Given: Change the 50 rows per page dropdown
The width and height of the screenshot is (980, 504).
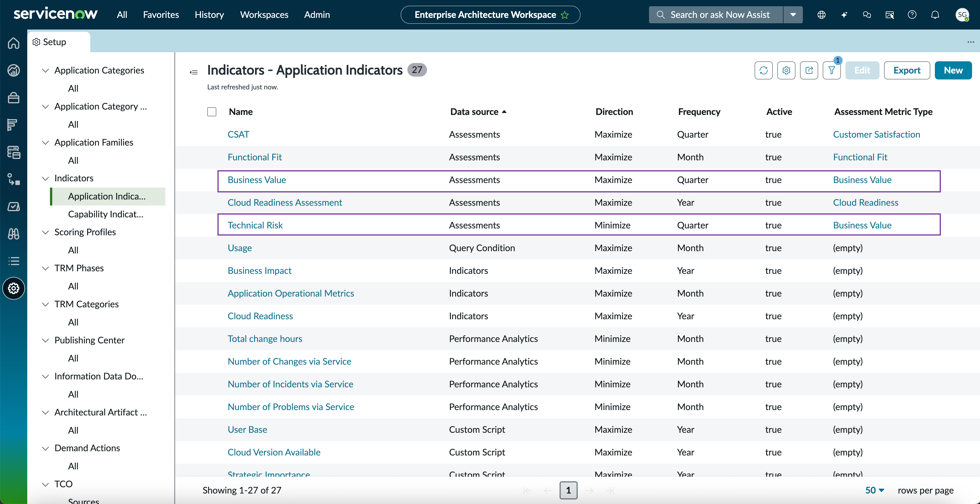Looking at the screenshot, I should tap(875, 490).
